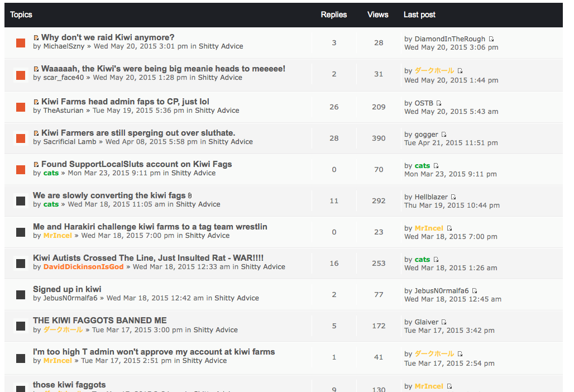Open topic 'We are slowly converting the kiwi fags'

coord(109,195)
